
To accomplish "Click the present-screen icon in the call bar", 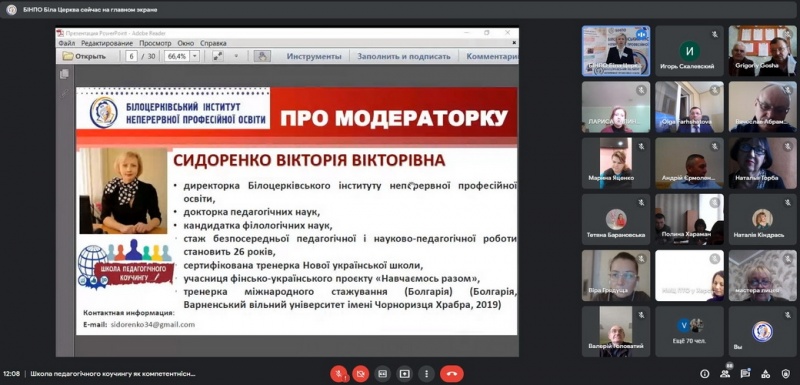I will (x=405, y=374).
